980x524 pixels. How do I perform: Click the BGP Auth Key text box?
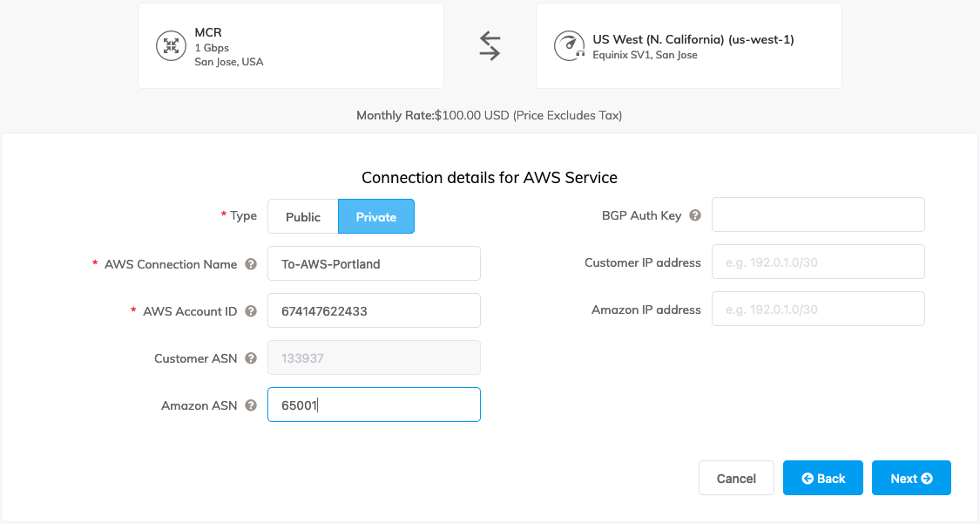click(818, 214)
